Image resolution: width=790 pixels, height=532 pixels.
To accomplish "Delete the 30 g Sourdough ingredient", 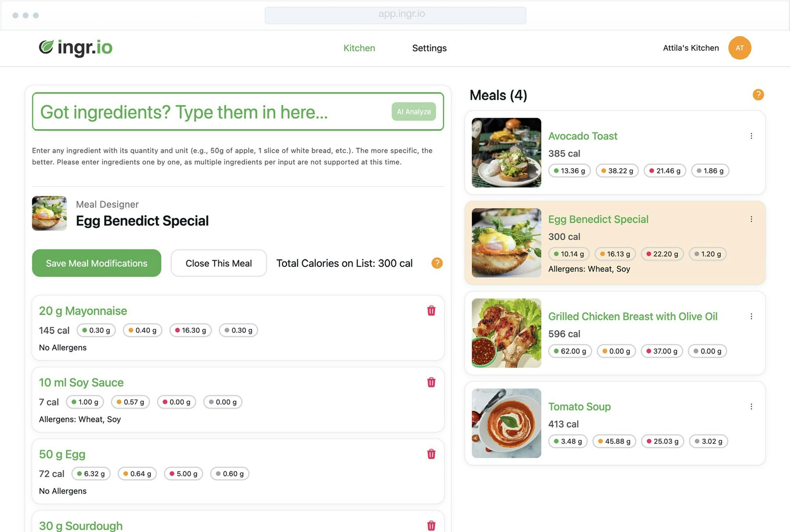I will (431, 525).
